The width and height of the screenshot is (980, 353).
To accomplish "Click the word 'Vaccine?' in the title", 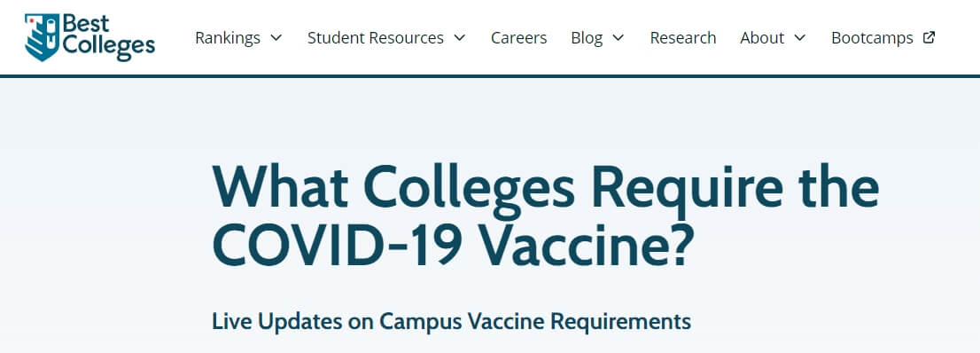I will (x=587, y=244).
